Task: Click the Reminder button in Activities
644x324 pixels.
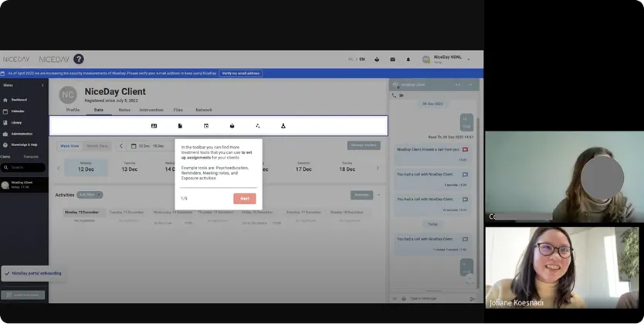Action: click(361, 195)
